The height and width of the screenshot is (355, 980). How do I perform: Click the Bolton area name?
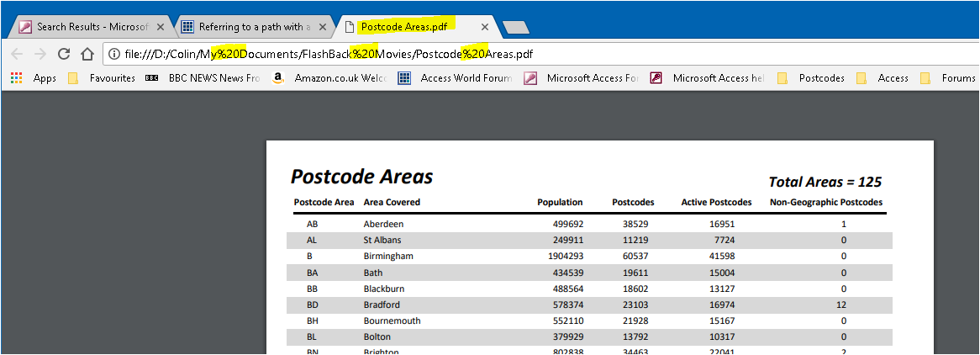pos(377,337)
